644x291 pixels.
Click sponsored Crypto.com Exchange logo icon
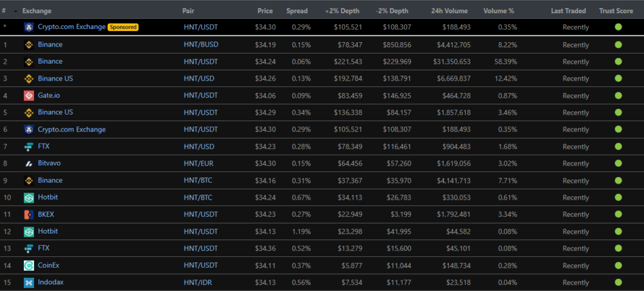coord(29,28)
